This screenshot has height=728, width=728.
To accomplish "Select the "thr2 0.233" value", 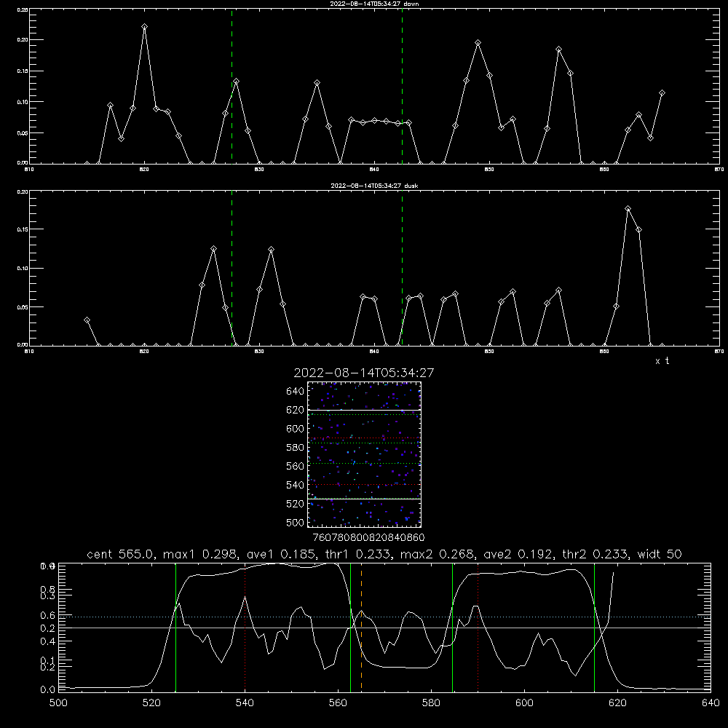I will click(596, 554).
